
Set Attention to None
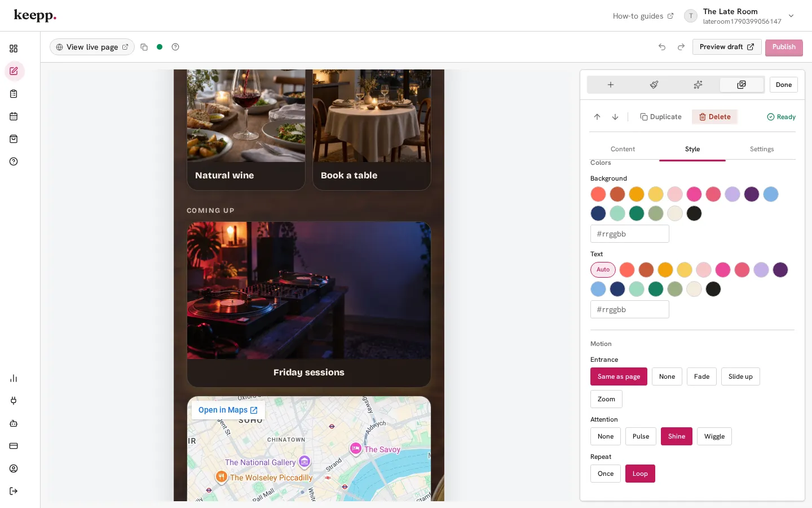[606, 436]
